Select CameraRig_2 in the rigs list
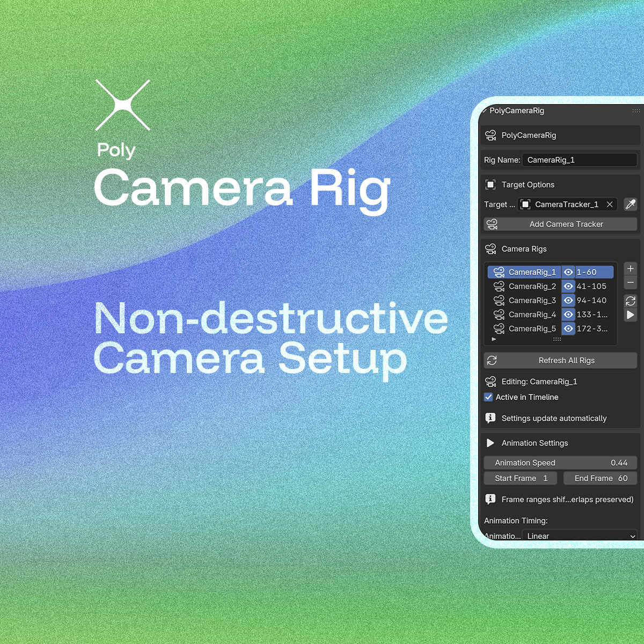This screenshot has width=644, height=644. click(x=532, y=287)
